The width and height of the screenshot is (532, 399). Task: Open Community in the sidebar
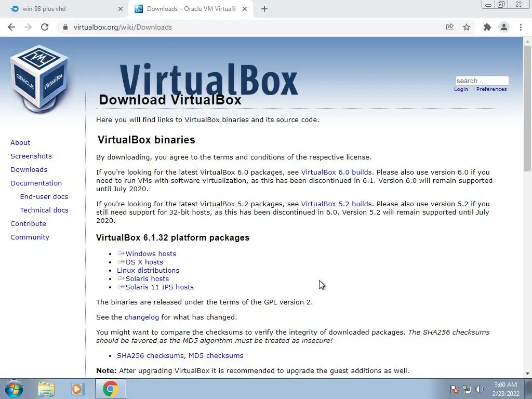(x=30, y=237)
